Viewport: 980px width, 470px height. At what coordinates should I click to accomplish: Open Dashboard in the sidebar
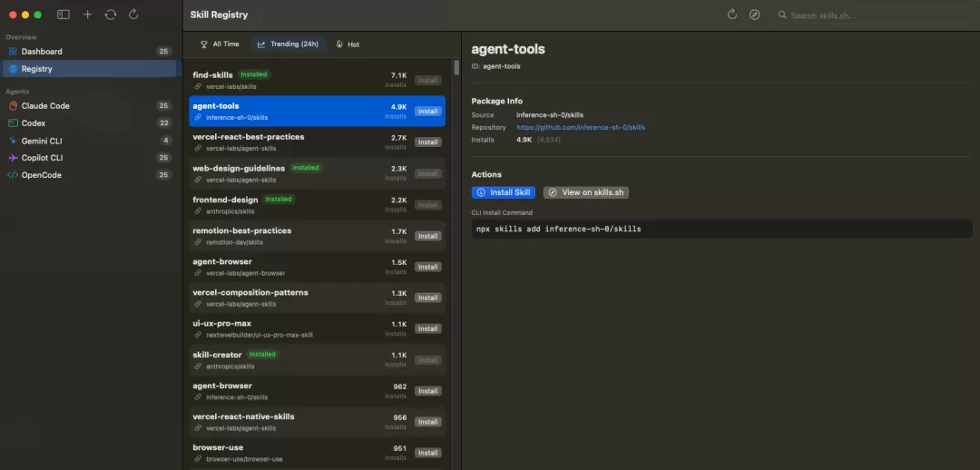click(89, 51)
